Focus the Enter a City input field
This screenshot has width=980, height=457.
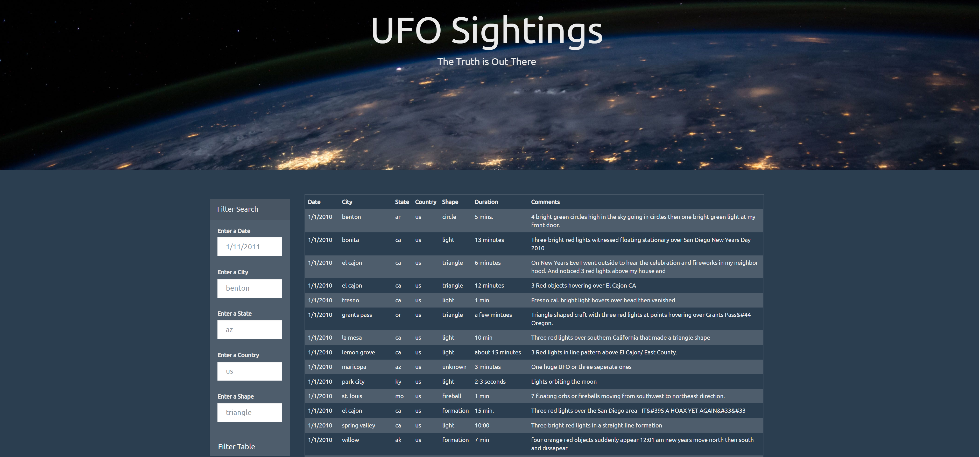coord(250,288)
